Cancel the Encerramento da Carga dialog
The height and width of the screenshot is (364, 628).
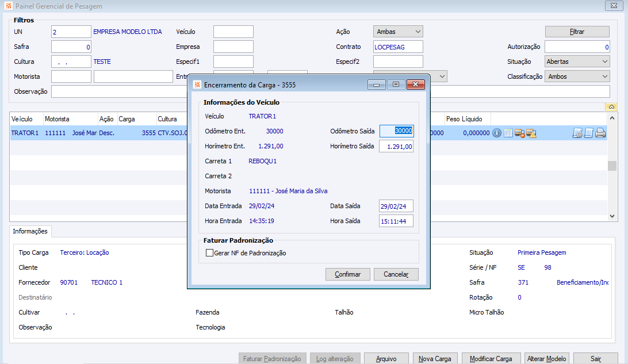[396, 274]
